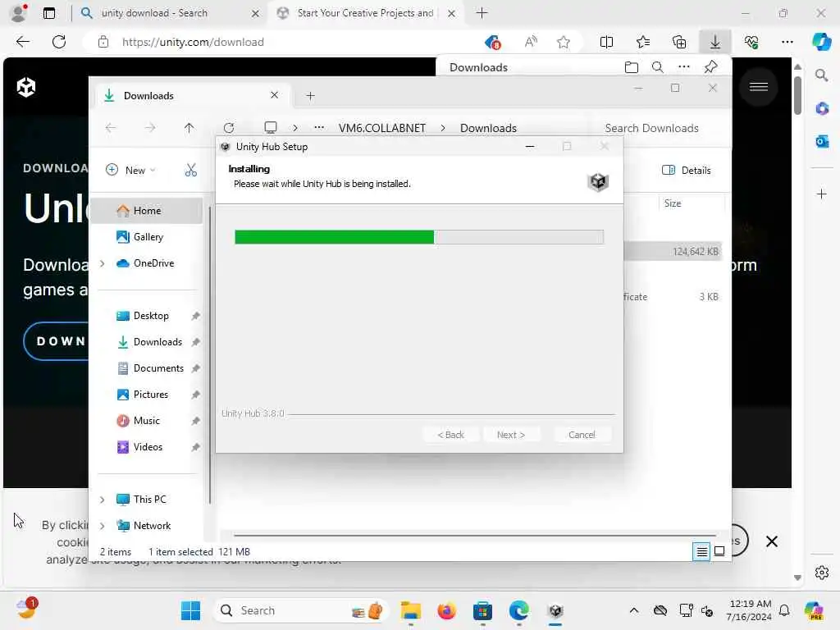This screenshot has width=840, height=630.
Task: Open a new Edge browser tab
Action: tap(482, 13)
